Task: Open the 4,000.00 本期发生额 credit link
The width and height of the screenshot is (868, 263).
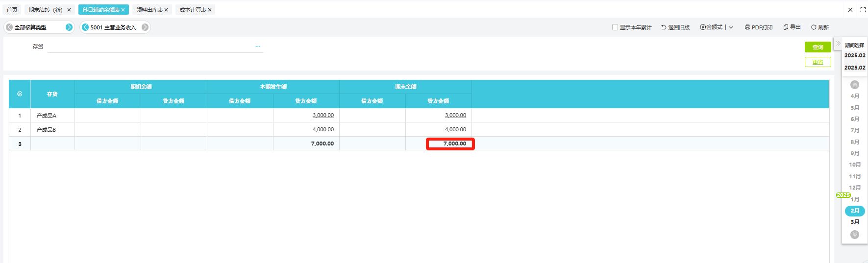Action: (323, 129)
